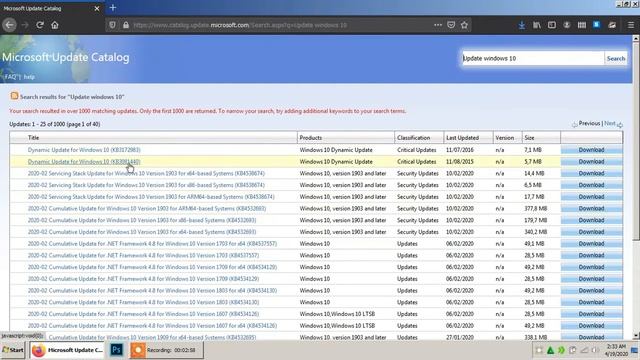Open 1903 Cumulative Update for ARM64-based Systems
Image resolution: width=640 pixels, height=360 pixels.
point(147,209)
